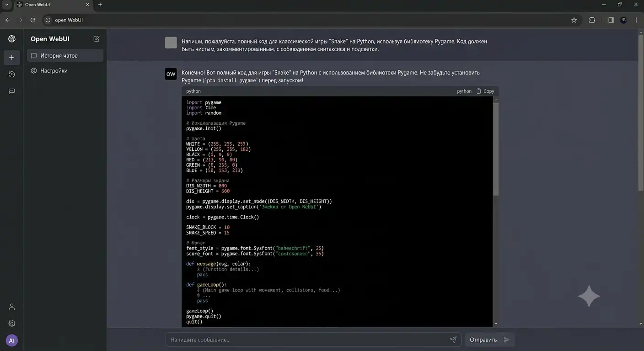
Task: Click the address bar showing open WebUI
Action: click(x=311, y=20)
